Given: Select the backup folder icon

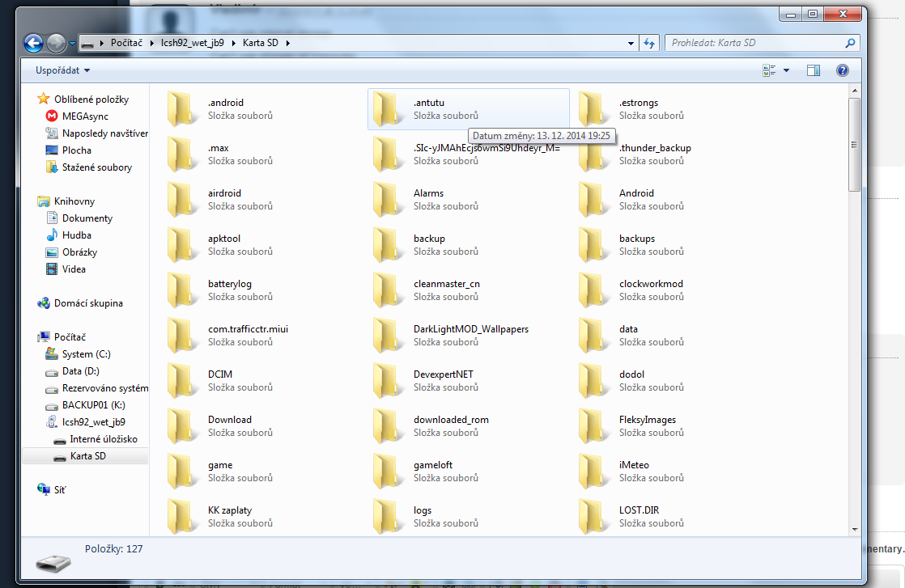Looking at the screenshot, I should (388, 245).
